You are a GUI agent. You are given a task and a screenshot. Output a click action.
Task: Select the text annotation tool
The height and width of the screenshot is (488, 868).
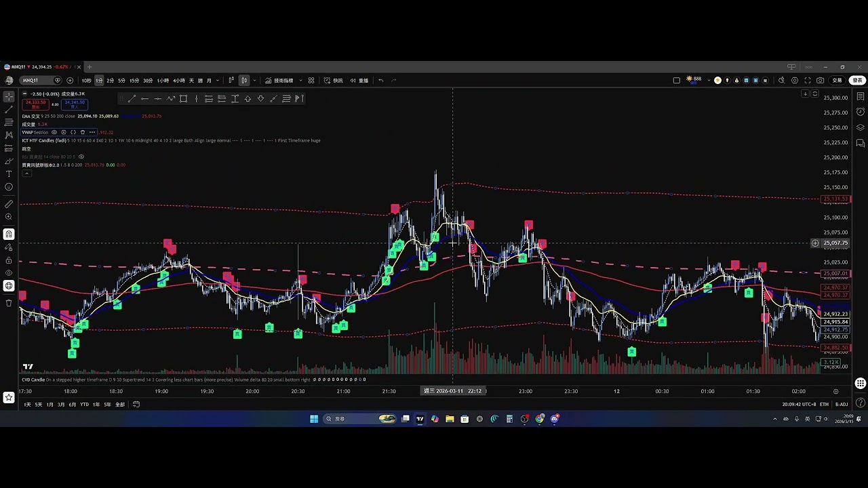(x=9, y=174)
